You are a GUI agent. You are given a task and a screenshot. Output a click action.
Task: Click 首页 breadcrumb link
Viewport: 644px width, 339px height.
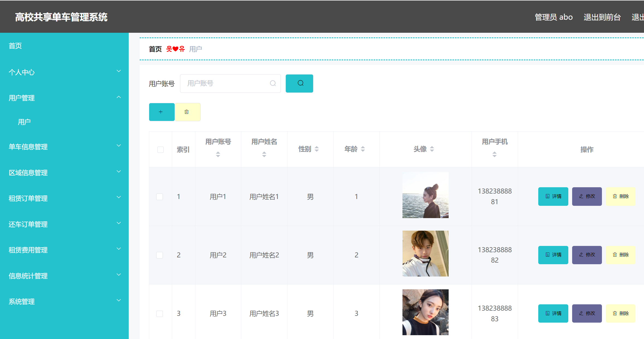(155, 49)
